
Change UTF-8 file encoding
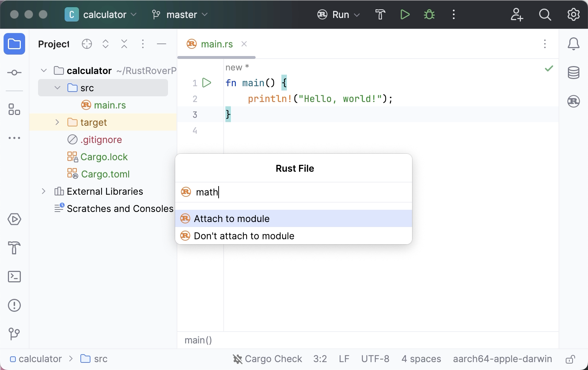(x=375, y=359)
